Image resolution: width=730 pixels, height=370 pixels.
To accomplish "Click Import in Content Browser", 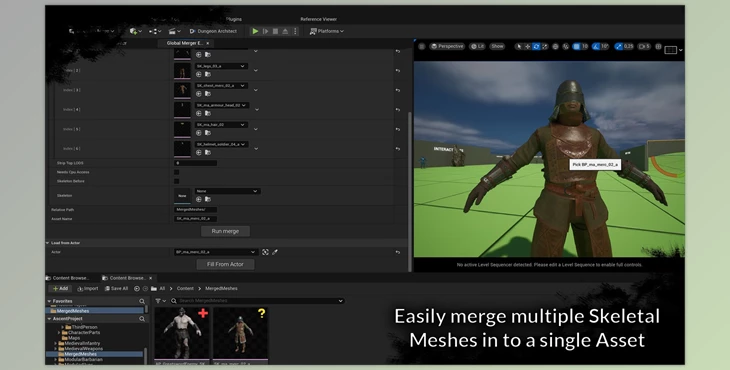I will tap(88, 289).
